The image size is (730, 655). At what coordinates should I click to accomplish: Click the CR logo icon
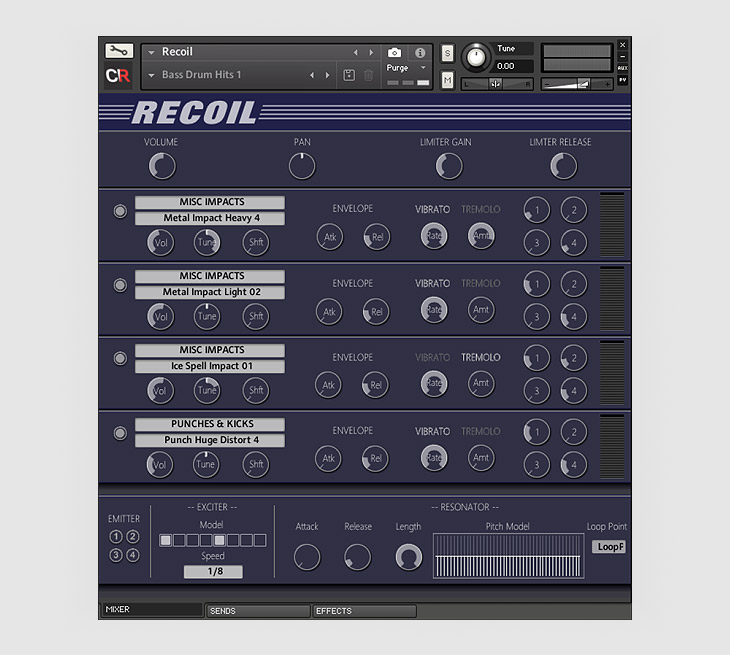click(x=118, y=75)
